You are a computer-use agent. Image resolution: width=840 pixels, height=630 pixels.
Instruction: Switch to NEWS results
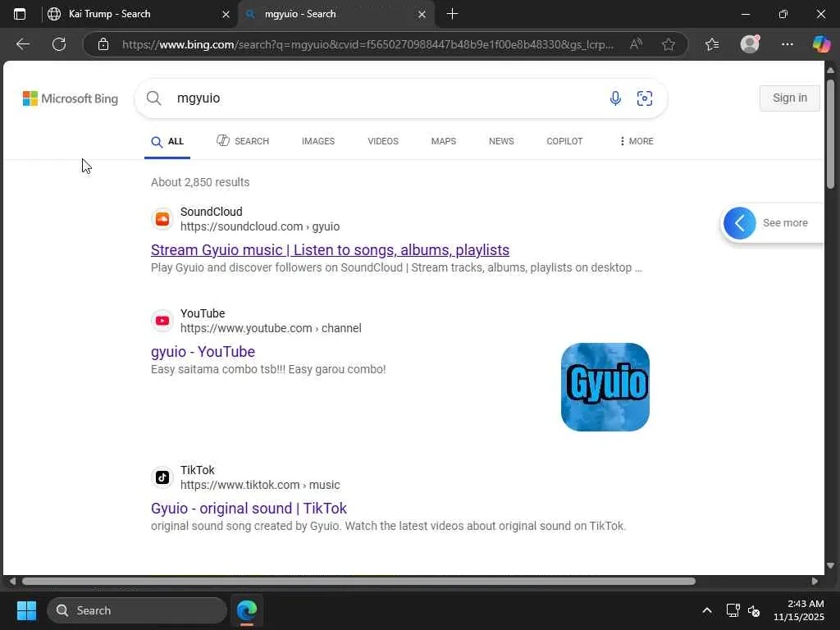(501, 141)
